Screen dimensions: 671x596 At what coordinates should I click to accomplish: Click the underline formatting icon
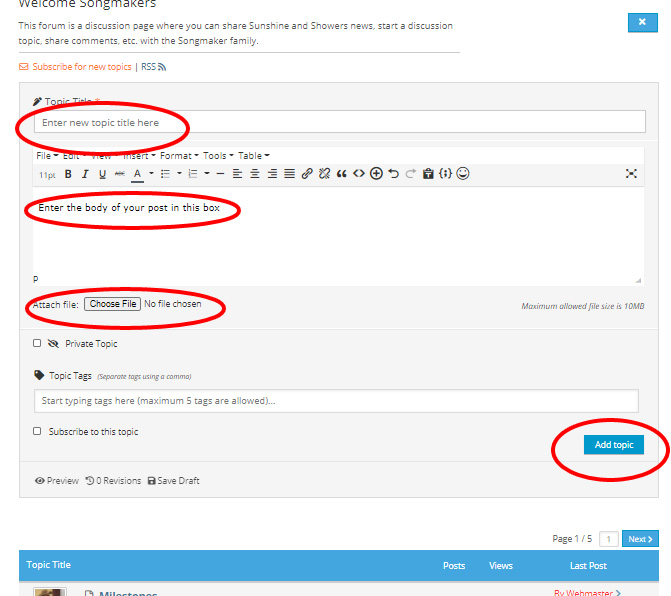(102, 174)
